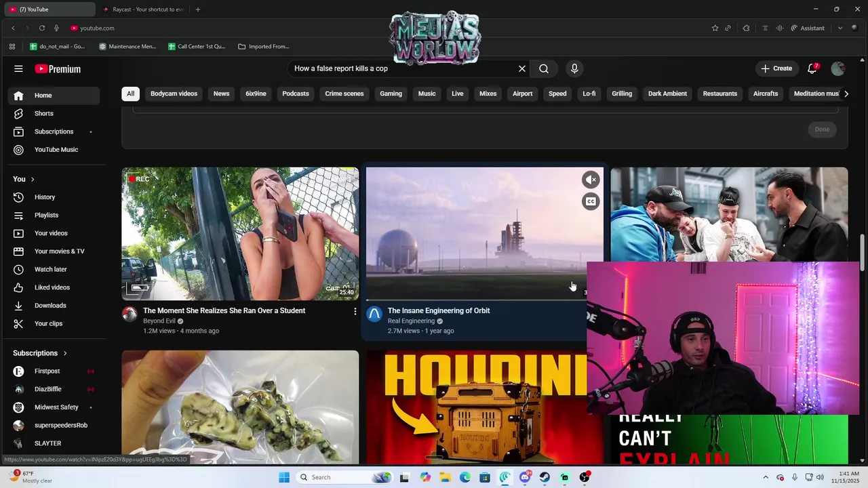Click the Real Engineering channel avatar

pyautogui.click(x=374, y=314)
